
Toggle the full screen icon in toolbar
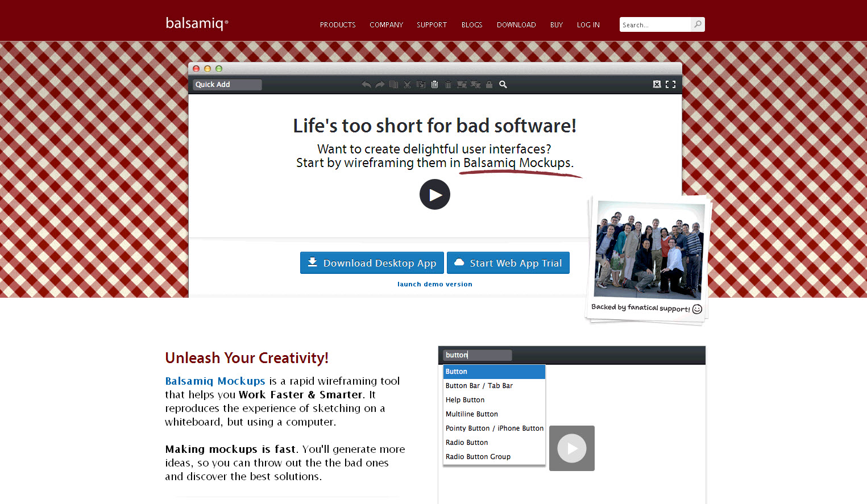point(671,85)
